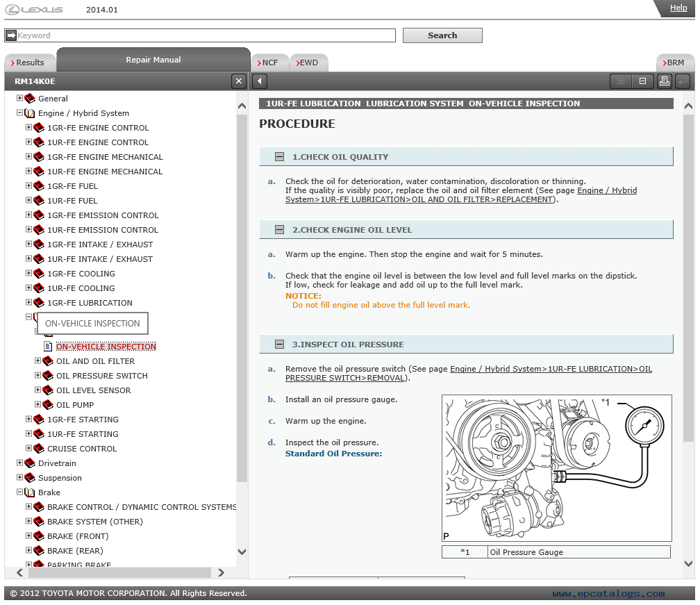
Task: Collapse the 3.INSPECT OIL PRESSURE section
Action: [x=279, y=345]
